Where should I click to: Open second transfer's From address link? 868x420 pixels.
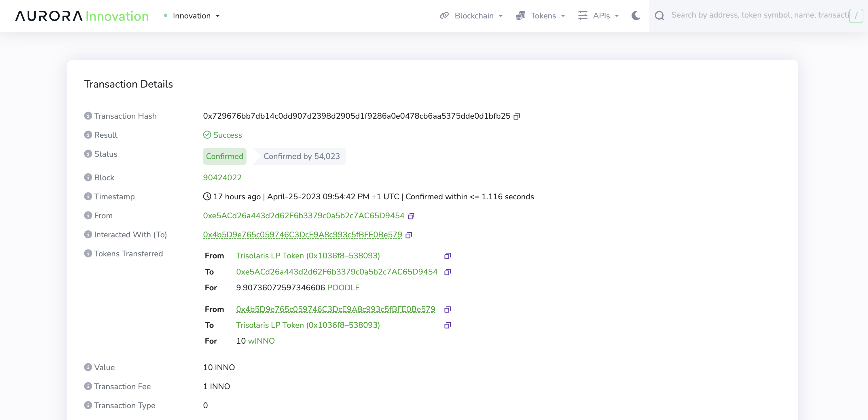(x=335, y=309)
